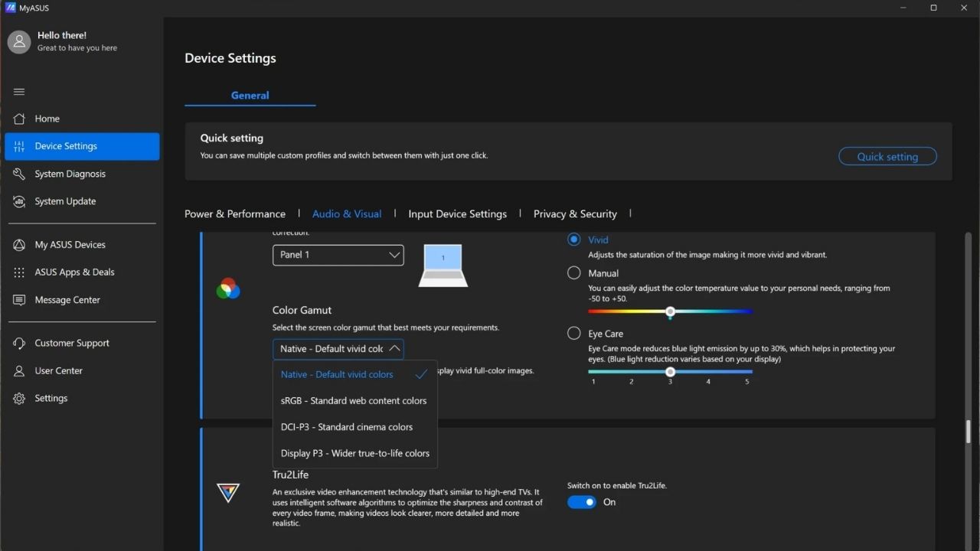Click Customer Support headset icon
The height and width of the screenshot is (551, 980).
[20, 343]
